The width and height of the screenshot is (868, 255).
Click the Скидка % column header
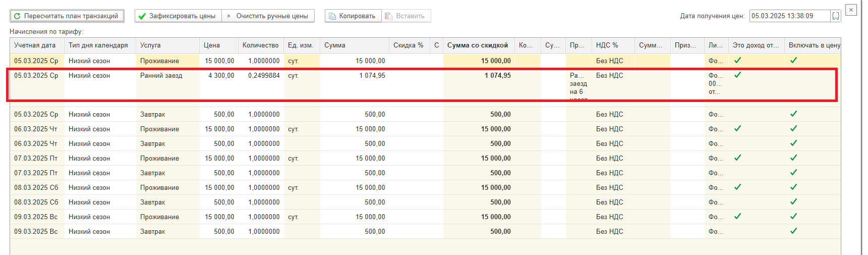pos(409,45)
